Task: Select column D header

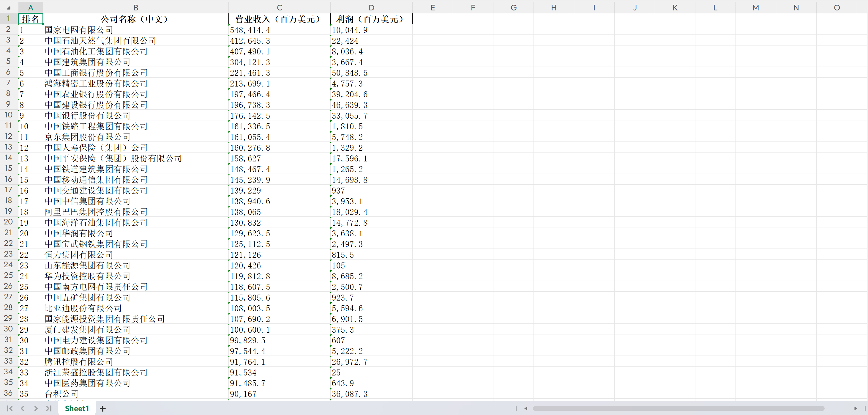Action: 371,7
